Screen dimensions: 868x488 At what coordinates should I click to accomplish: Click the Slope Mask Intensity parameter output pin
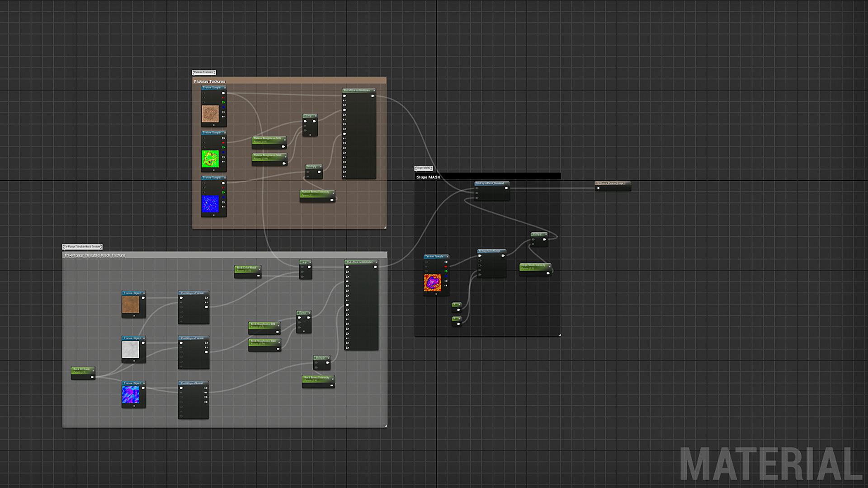coord(548,272)
